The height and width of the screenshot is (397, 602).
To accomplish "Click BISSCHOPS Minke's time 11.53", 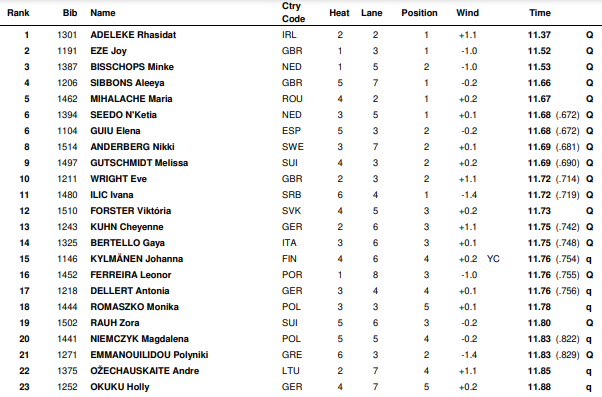I will (x=539, y=67).
